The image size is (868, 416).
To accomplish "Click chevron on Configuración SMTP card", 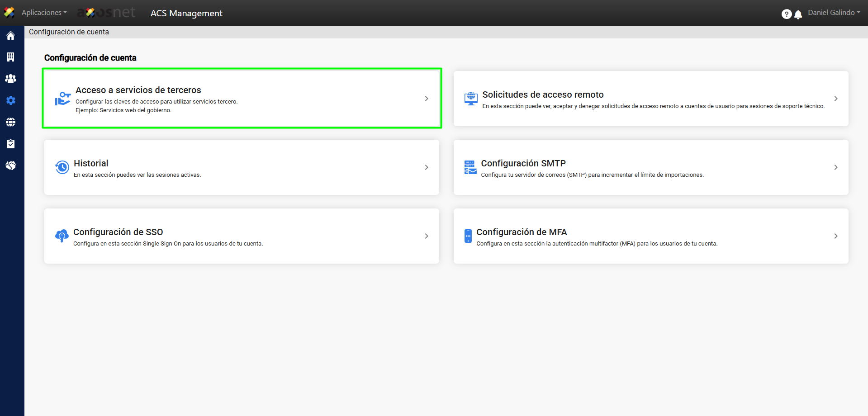I will 835,167.
